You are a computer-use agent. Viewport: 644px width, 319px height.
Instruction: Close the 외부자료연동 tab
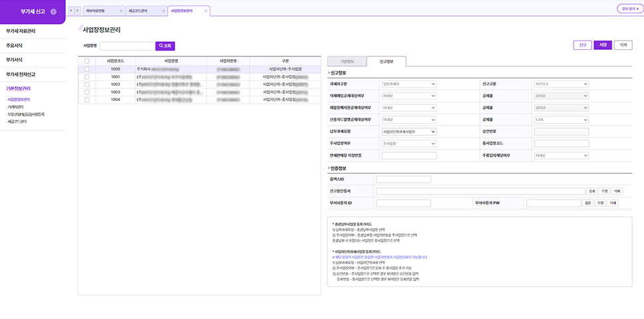coord(120,11)
